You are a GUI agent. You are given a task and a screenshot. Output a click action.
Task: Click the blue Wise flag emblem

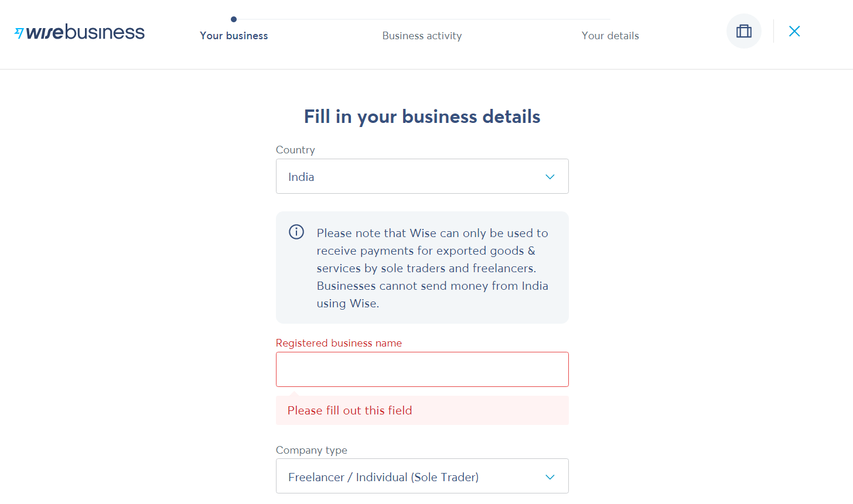point(19,33)
